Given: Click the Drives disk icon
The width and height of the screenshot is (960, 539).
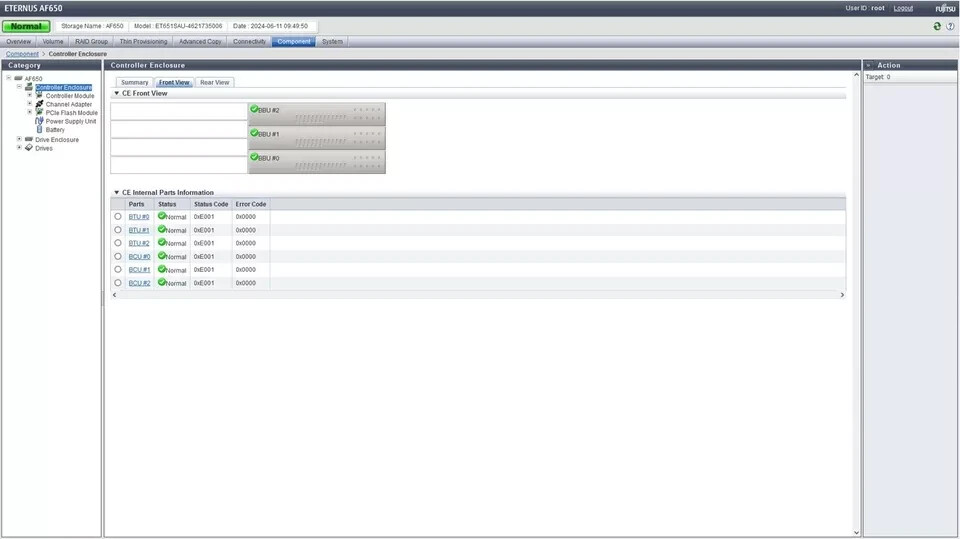Looking at the screenshot, I should (29, 148).
